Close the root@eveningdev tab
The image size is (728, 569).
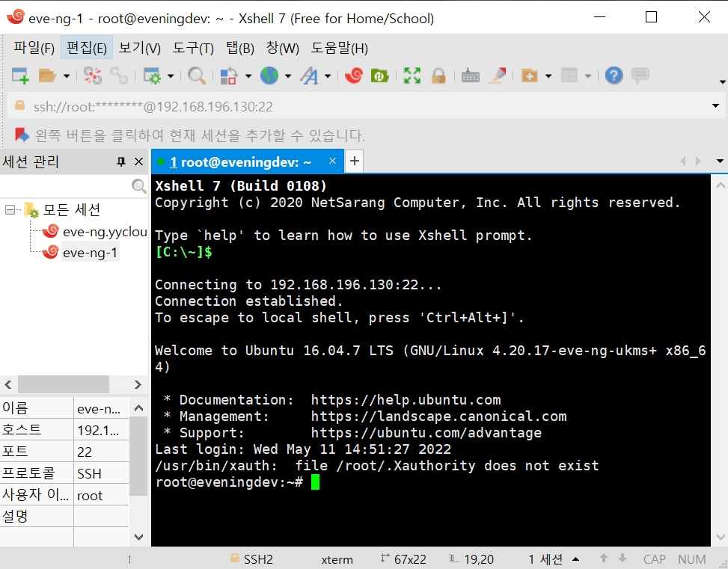(332, 161)
